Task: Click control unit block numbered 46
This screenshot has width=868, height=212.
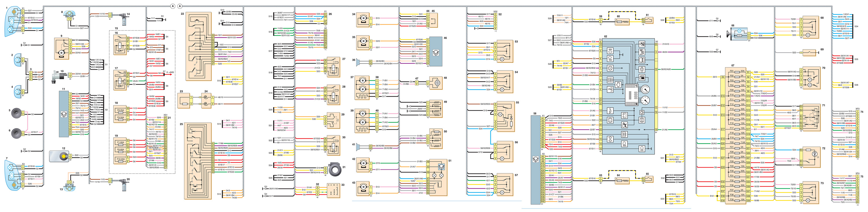Action: coord(436,51)
